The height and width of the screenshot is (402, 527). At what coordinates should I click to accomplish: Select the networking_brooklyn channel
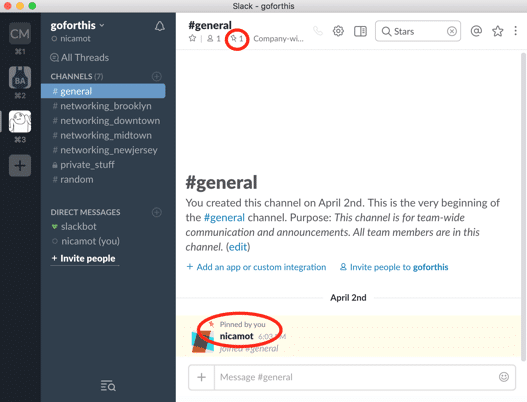tap(103, 106)
